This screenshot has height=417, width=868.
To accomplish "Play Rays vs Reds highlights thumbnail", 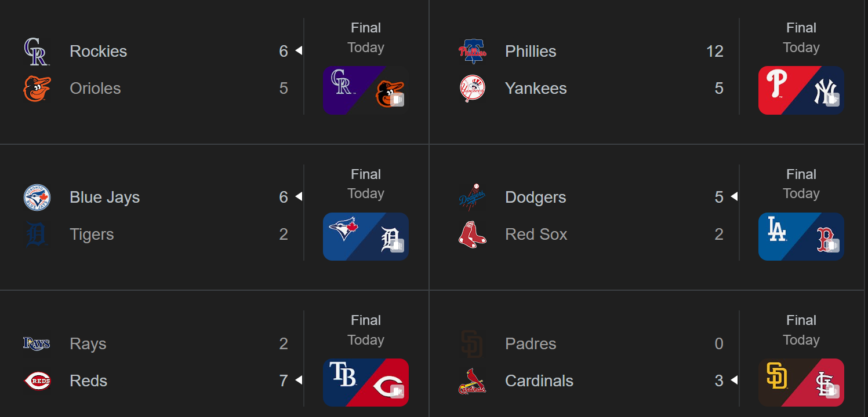I will click(365, 382).
